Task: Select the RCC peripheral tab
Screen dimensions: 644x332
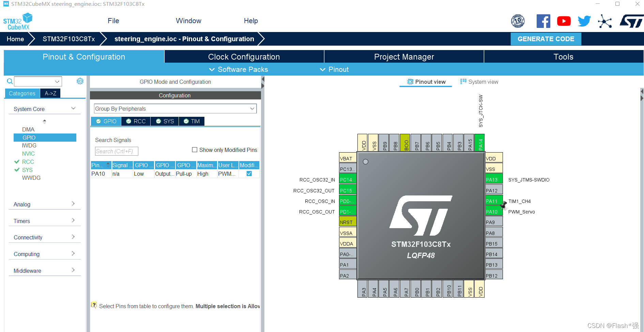Action: coord(136,121)
